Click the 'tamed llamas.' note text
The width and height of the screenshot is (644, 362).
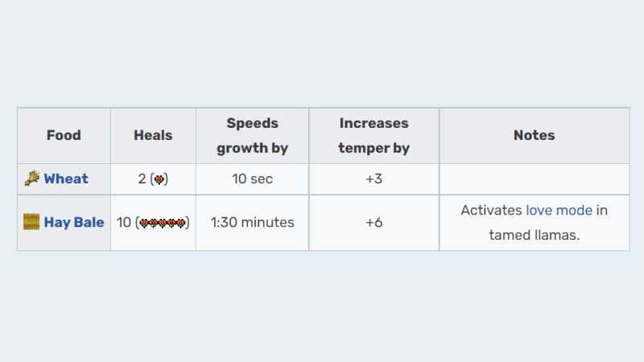pos(534,236)
